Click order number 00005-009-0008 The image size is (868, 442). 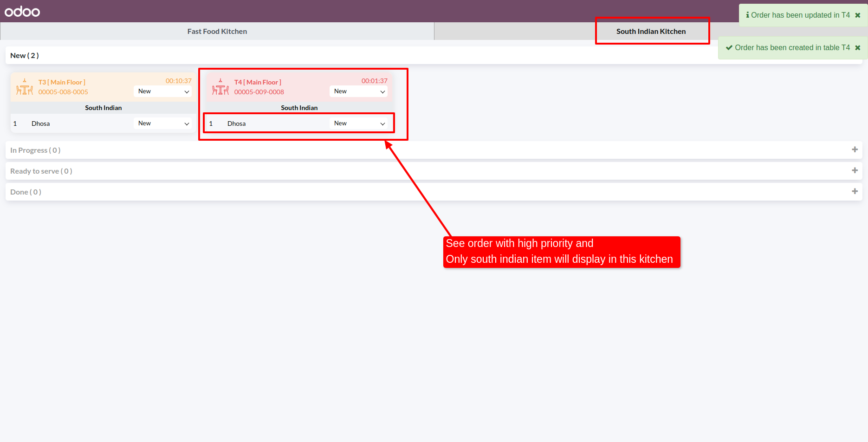[259, 92]
